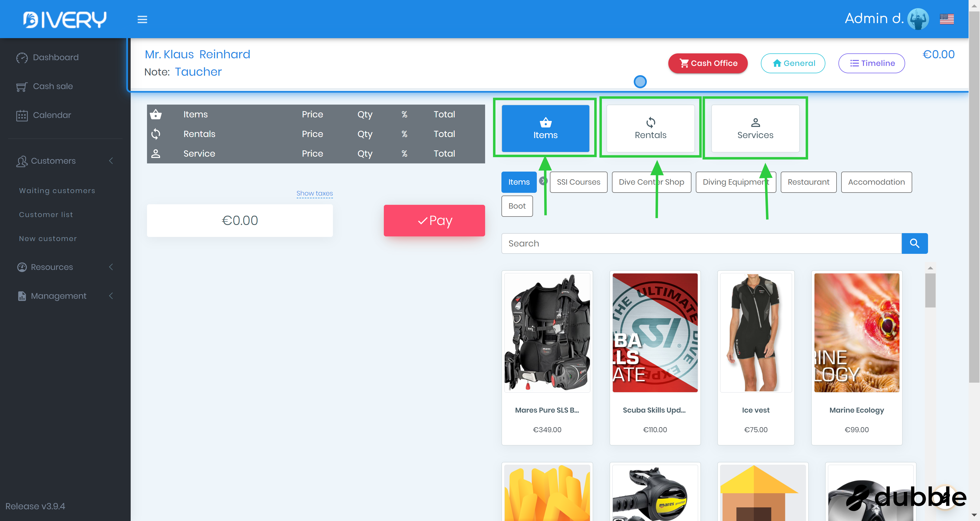Open the Dashboard gauge icon

(22, 57)
